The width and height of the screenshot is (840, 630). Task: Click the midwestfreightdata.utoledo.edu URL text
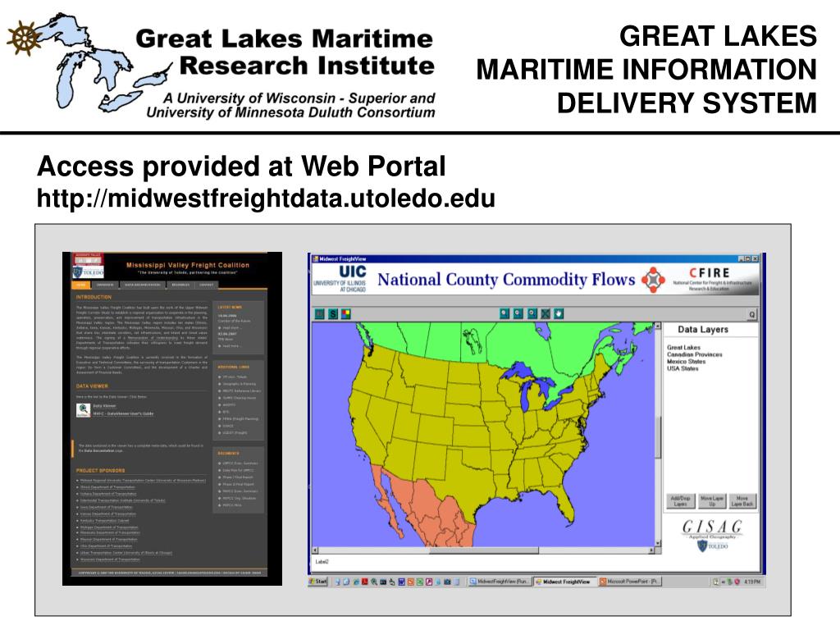pyautogui.click(x=266, y=199)
